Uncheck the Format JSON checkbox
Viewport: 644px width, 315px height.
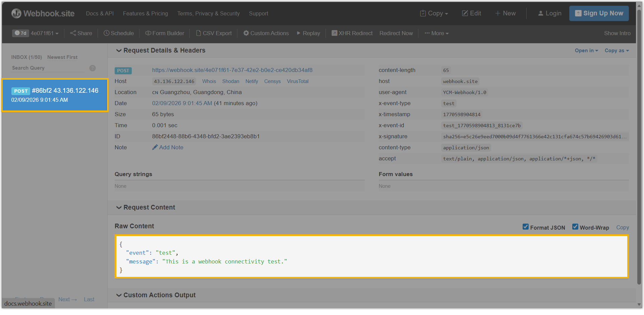[526, 227]
